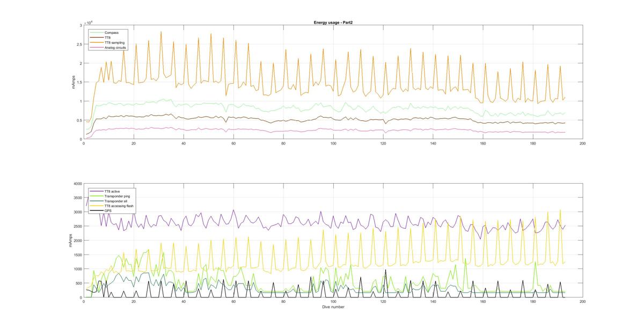Click the "2000" y-axis tick label
Image resolution: width=644 pixels, height=334 pixels.
77,241
